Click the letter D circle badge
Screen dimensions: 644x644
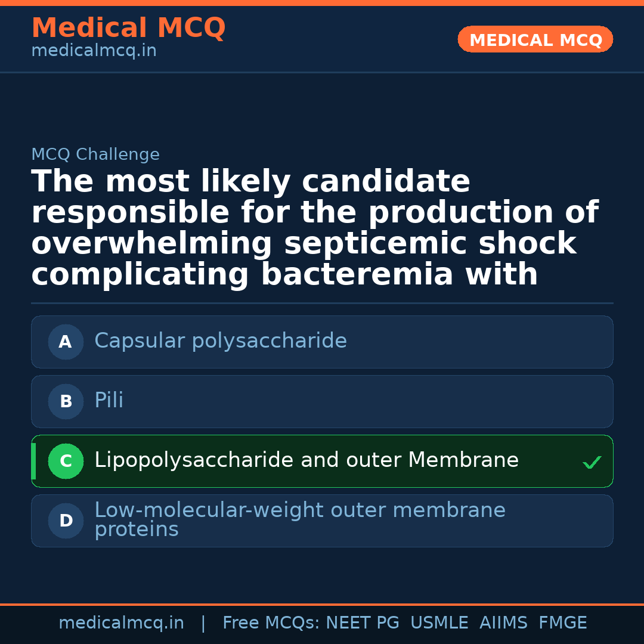66,521
